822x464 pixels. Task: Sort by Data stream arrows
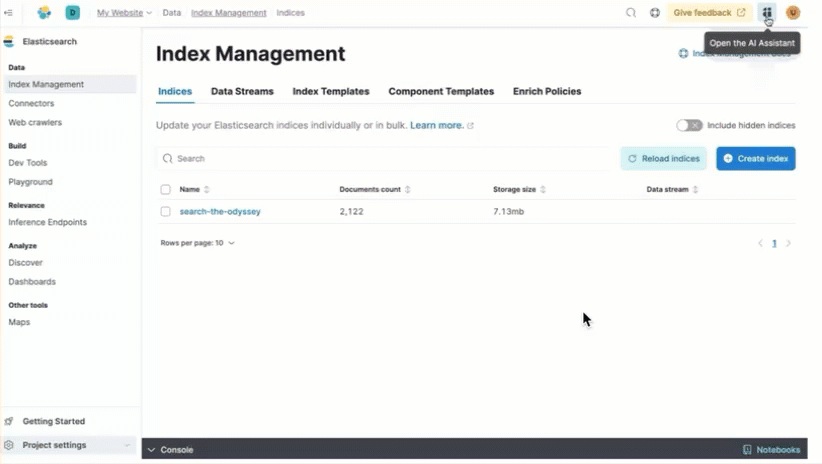coord(695,189)
